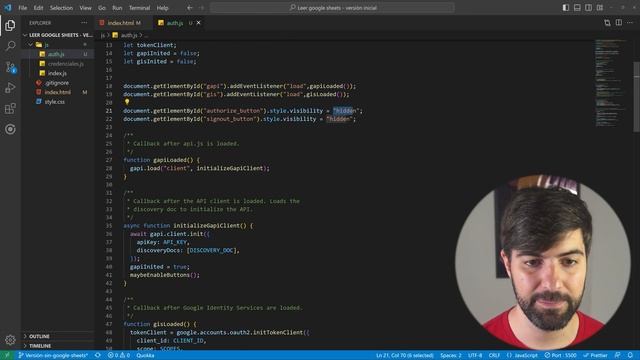Open editor more actions menu
640x360 pixels.
coord(630,23)
